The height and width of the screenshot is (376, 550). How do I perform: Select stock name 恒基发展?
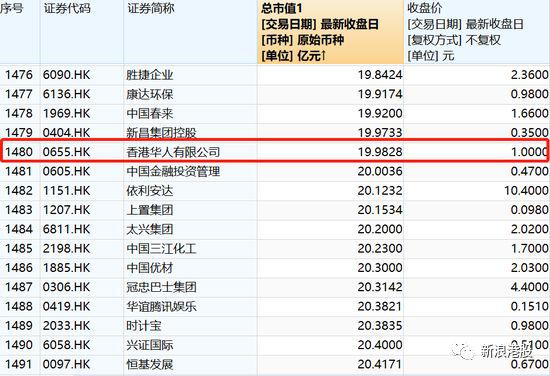150,364
